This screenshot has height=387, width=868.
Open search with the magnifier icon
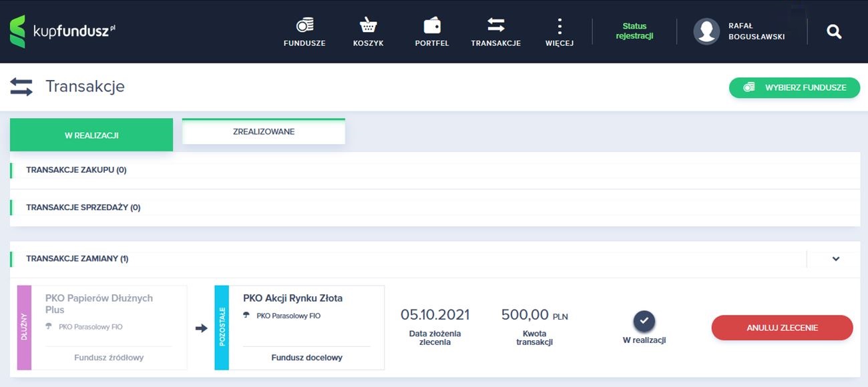point(834,31)
